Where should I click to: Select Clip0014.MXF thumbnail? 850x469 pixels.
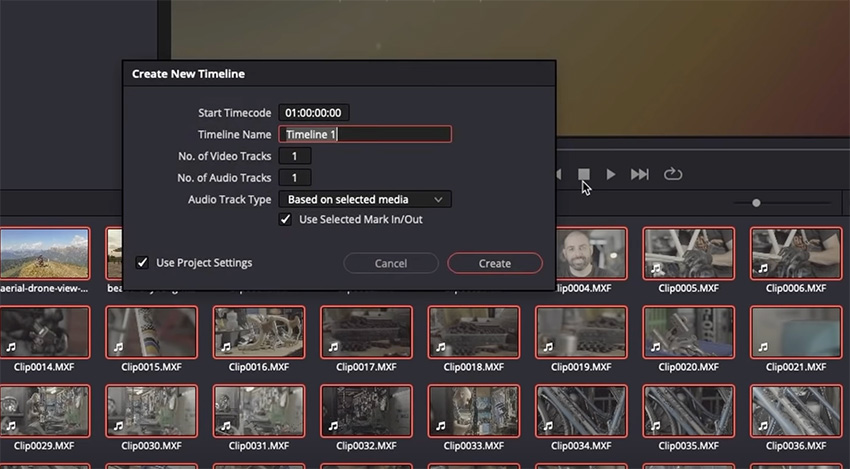tap(44, 332)
